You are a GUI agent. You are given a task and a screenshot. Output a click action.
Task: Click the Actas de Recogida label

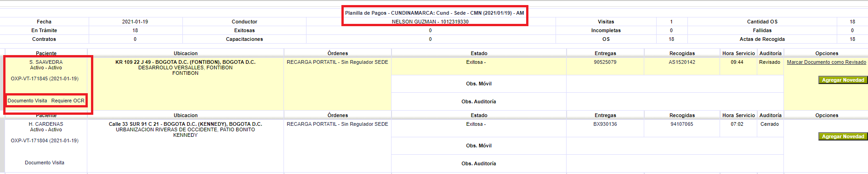(762, 39)
